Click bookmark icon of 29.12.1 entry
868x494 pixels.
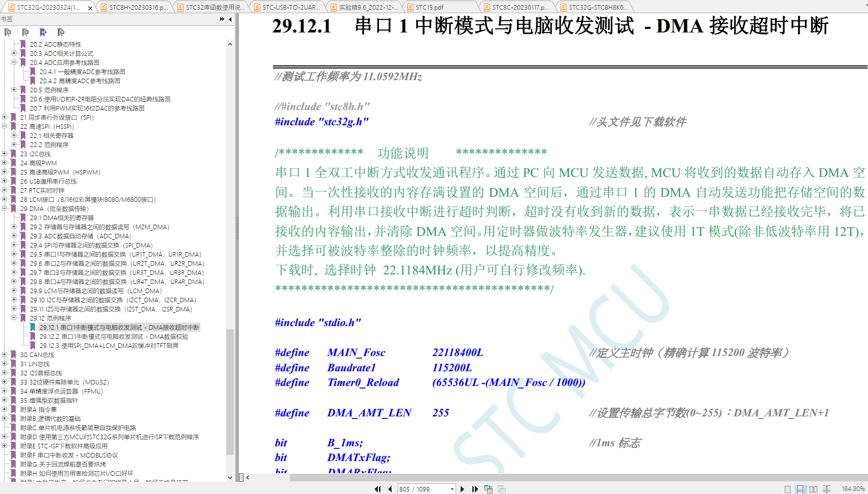33,328
